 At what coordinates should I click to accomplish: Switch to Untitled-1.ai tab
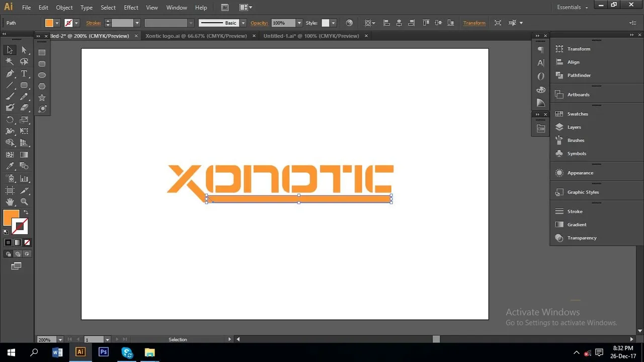click(x=311, y=36)
